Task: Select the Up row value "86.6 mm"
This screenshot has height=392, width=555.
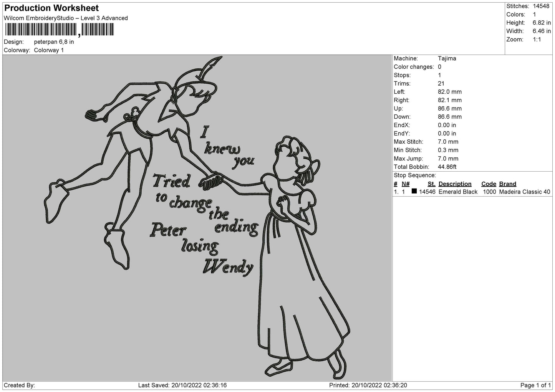Action: pos(450,109)
